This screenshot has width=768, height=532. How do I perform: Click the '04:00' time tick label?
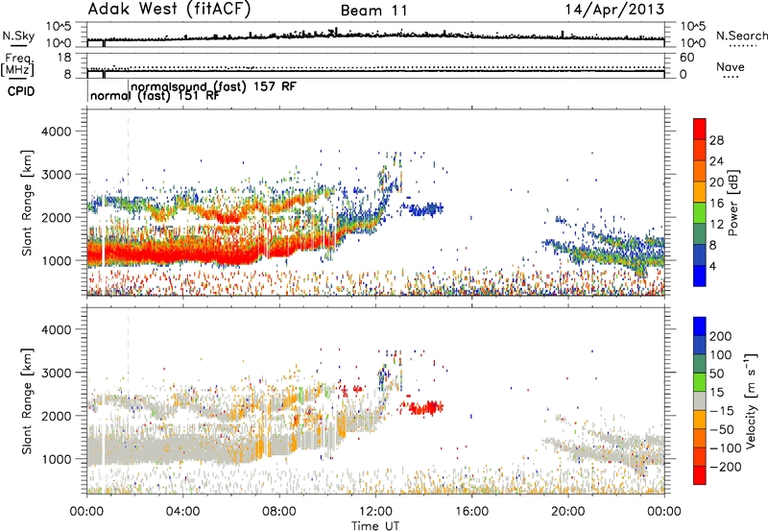(182, 512)
